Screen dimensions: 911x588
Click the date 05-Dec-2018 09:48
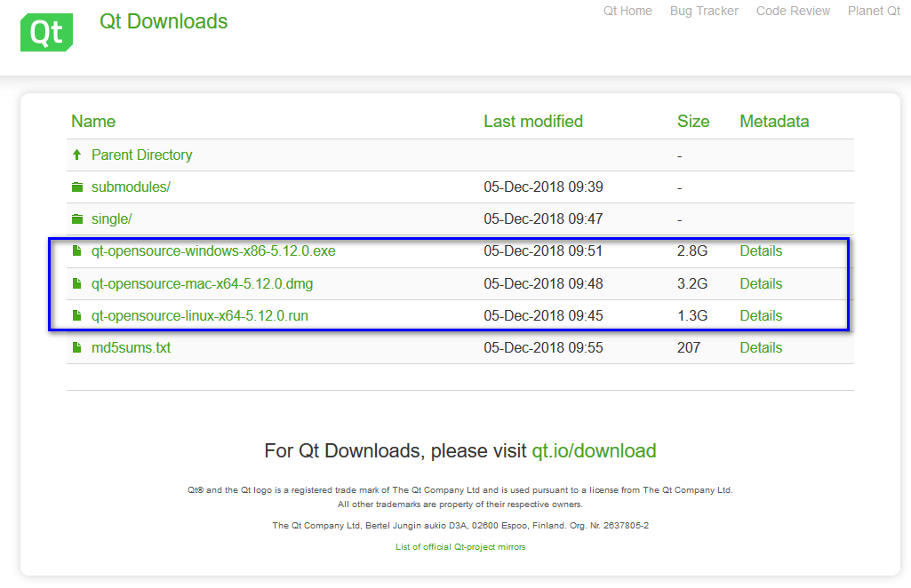(x=543, y=283)
